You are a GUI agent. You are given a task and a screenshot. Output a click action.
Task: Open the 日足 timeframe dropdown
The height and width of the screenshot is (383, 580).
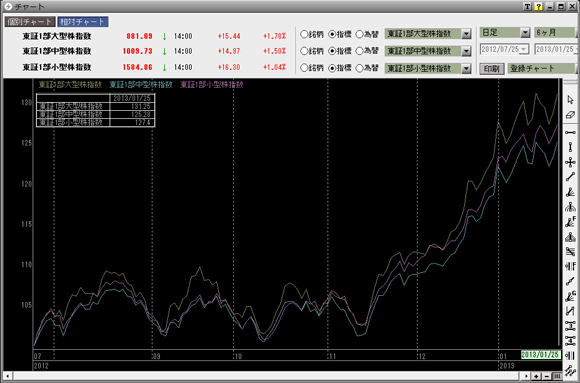click(525, 33)
